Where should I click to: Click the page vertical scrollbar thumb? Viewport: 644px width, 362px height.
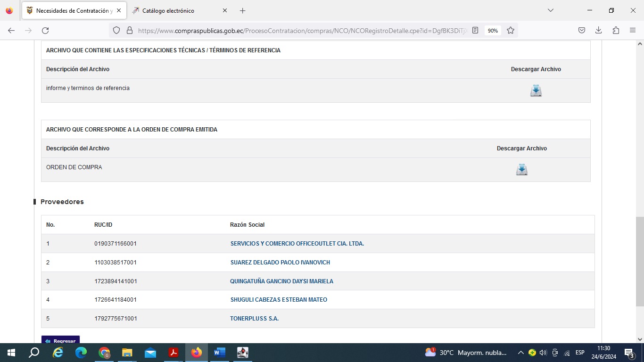(x=640, y=262)
